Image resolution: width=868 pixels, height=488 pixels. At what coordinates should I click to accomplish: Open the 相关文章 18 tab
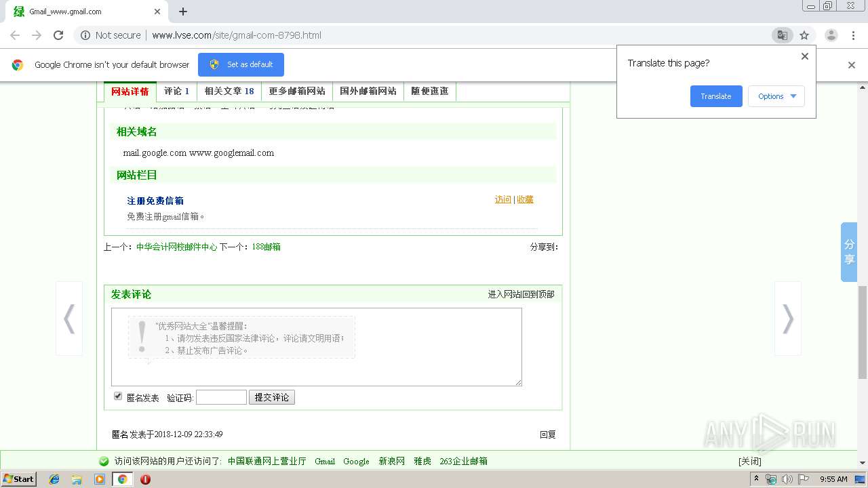(229, 91)
